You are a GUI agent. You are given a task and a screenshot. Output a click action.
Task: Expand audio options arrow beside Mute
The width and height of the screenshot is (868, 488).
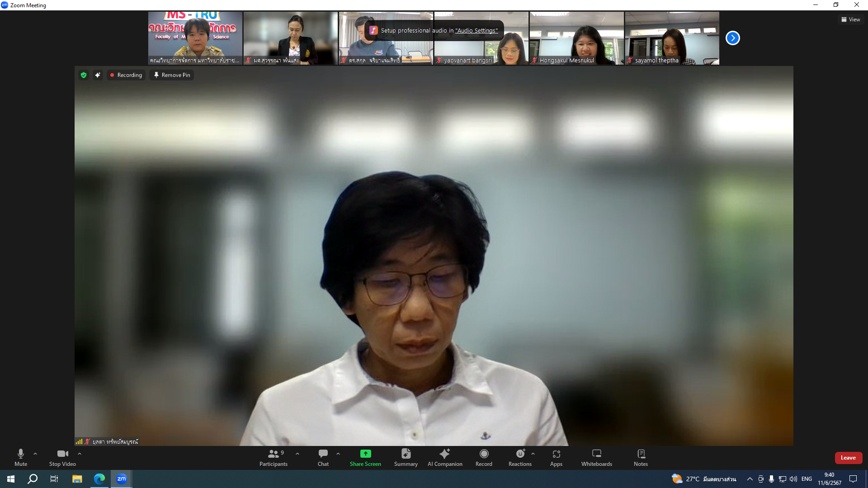[35, 454]
